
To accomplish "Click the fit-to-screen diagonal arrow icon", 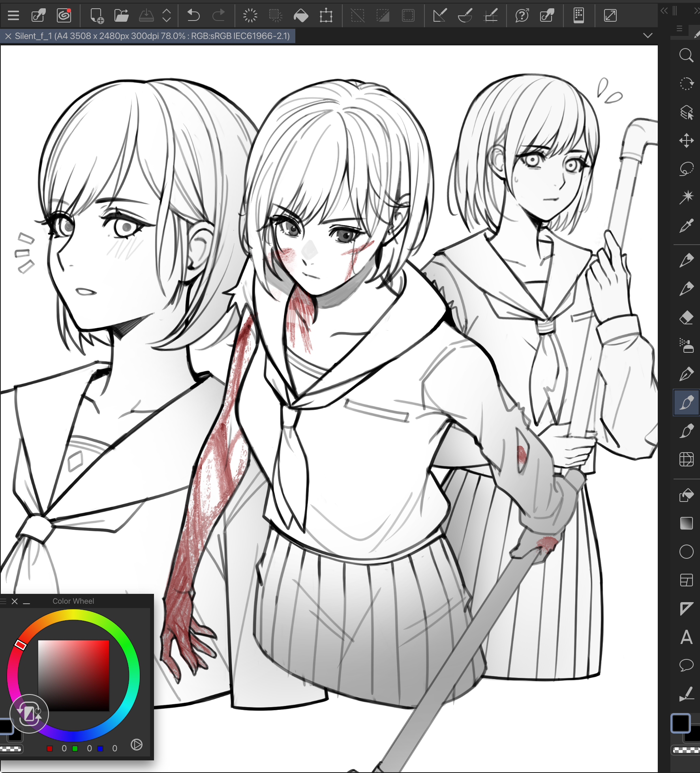I will pos(610,16).
